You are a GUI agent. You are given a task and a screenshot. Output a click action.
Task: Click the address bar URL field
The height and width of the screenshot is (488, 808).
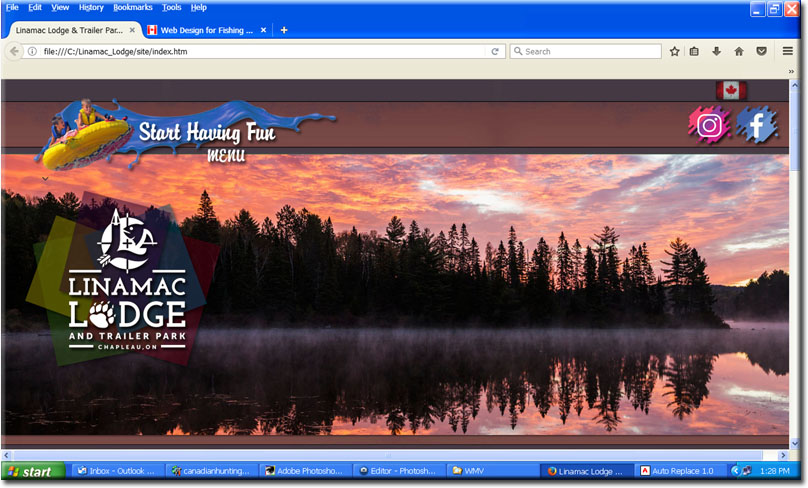pos(263,51)
